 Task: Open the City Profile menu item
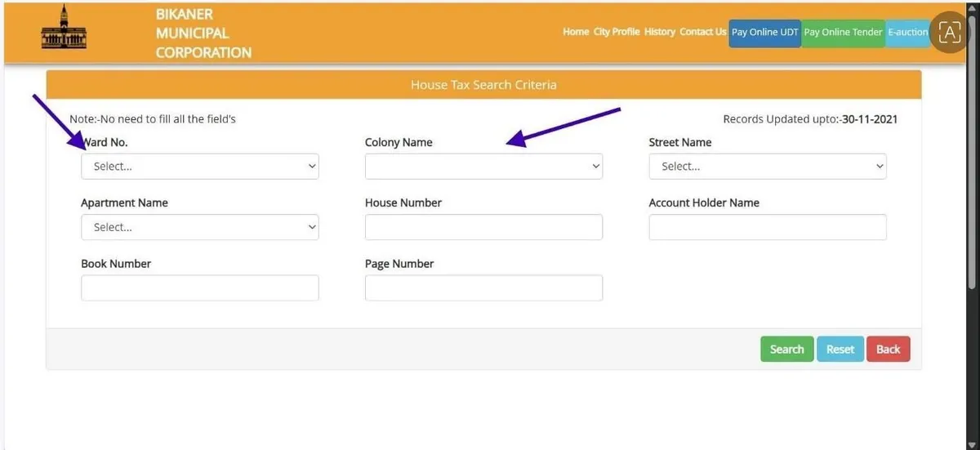[617, 32]
